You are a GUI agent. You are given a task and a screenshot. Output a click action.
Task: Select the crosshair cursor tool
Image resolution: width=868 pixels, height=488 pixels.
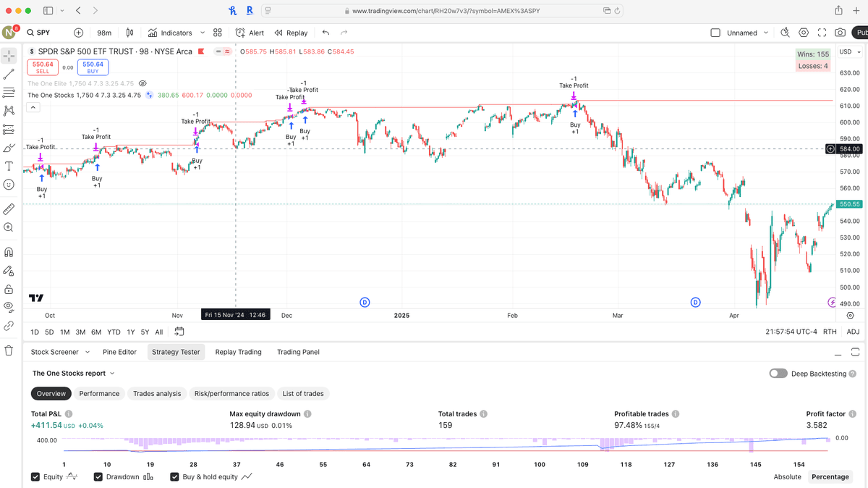[x=9, y=56]
